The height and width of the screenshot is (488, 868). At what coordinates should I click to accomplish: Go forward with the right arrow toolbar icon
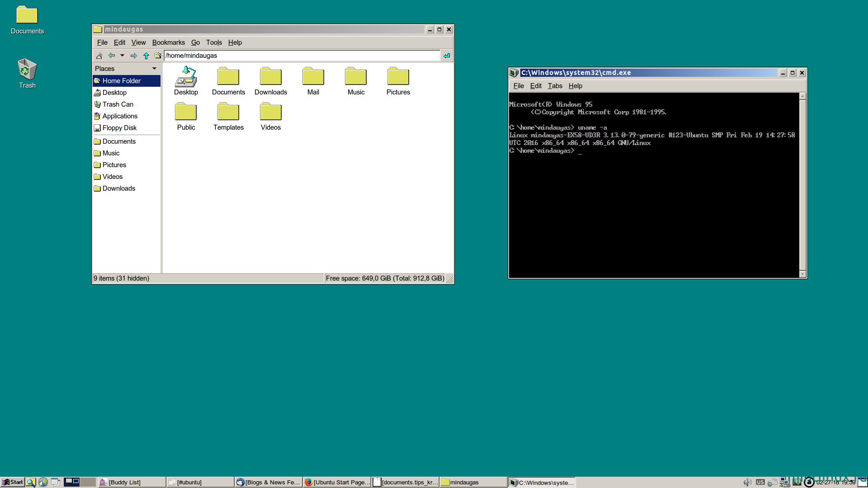coord(134,56)
